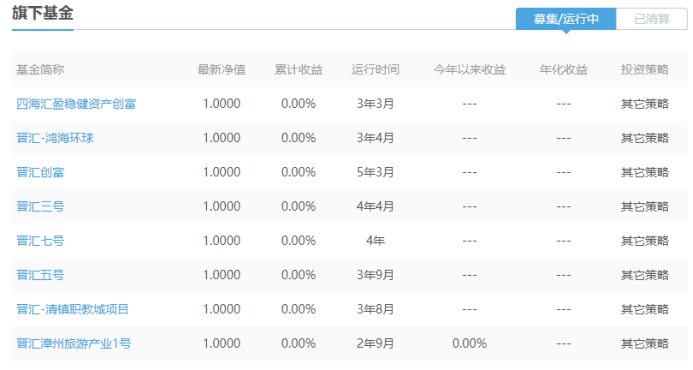This screenshot has height=370, width=693.
Task: Click the 旗下基金 section heading
Action: click(42, 13)
